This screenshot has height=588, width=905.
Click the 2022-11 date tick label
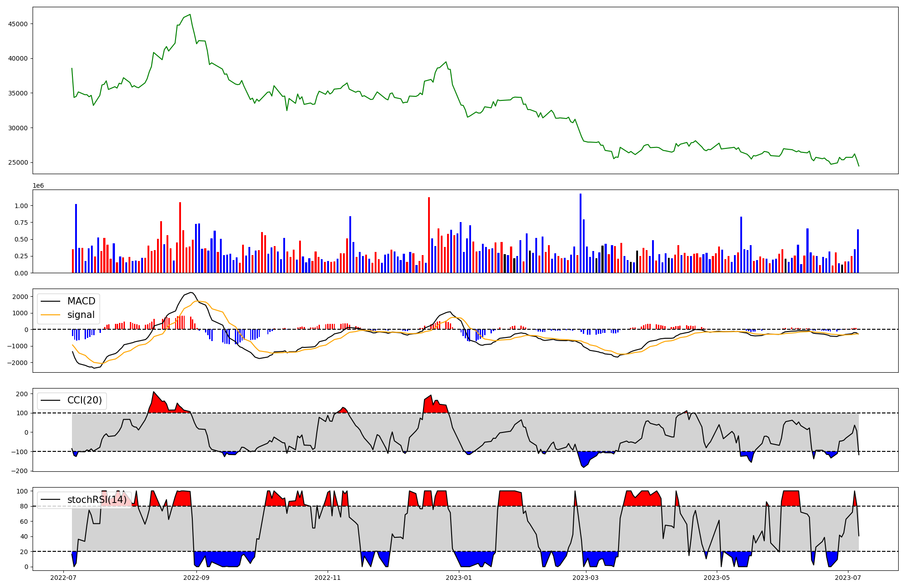(327, 578)
